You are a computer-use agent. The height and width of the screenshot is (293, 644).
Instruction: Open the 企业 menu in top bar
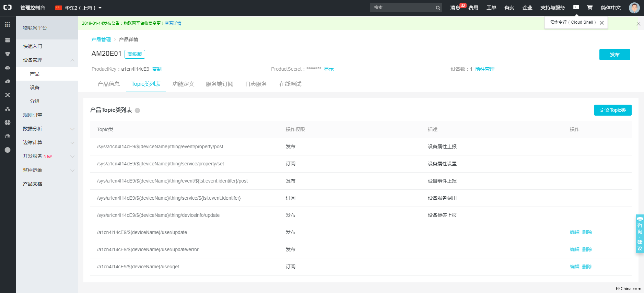(x=527, y=8)
